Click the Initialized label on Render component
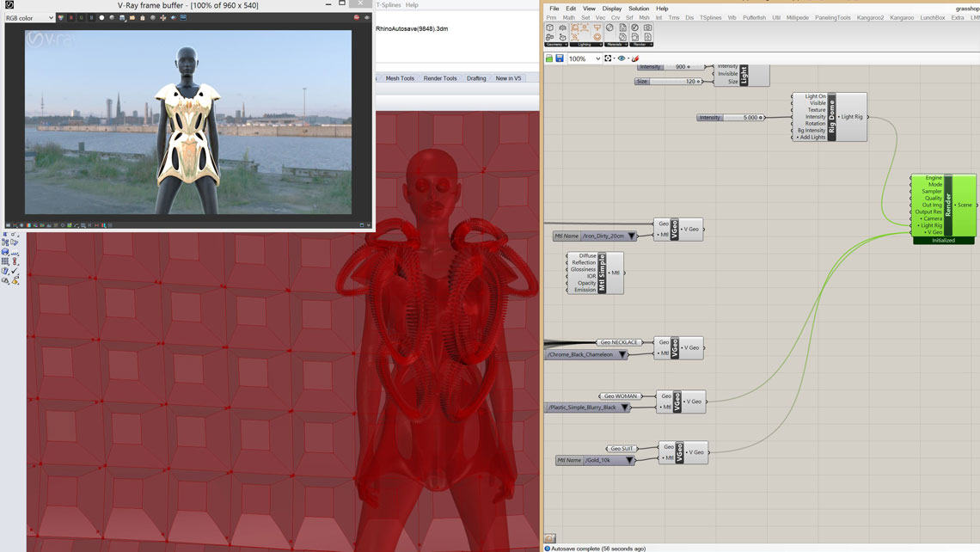Viewport: 980px width, 552px height. tap(943, 241)
